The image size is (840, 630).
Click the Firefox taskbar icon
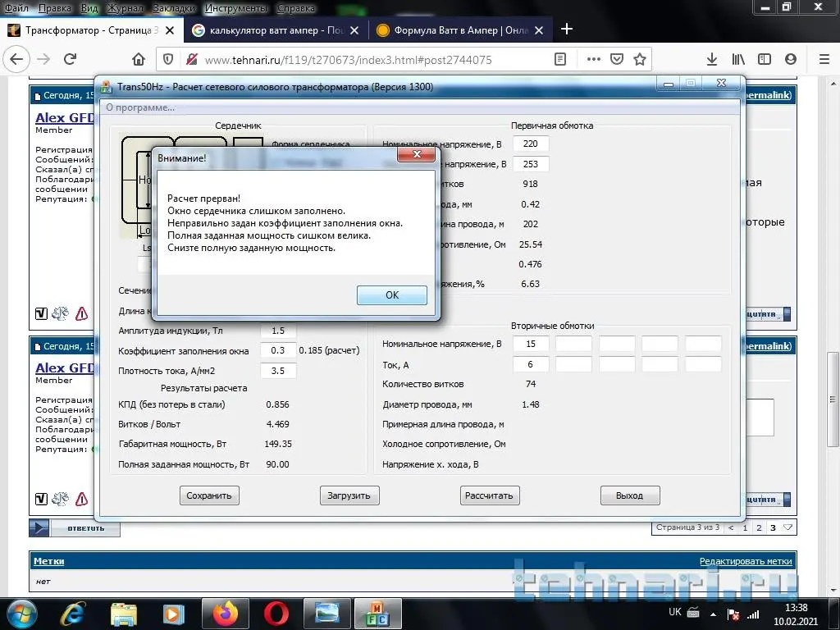point(225,614)
